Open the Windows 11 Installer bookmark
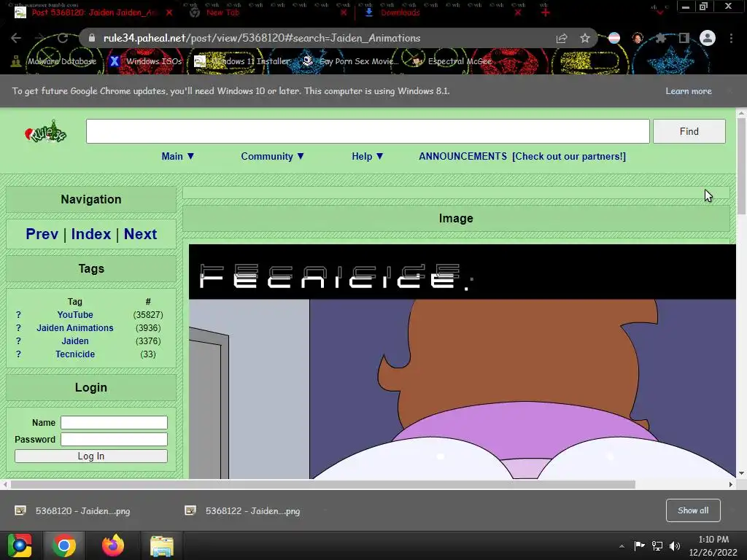Screen dimensions: 747x560 tap(242, 61)
